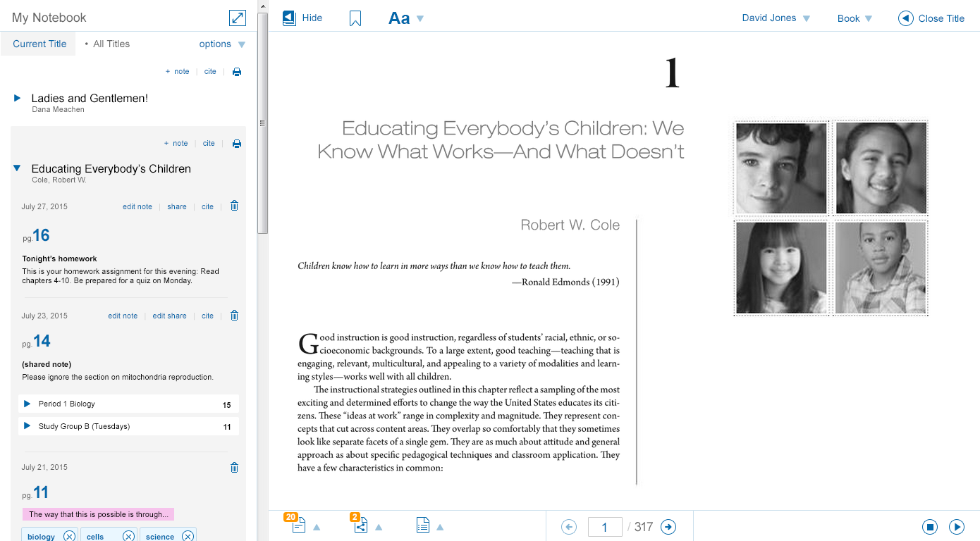The image size is (980, 541).
Task: Delete the July 27, 2015 homework note
Action: (233, 206)
